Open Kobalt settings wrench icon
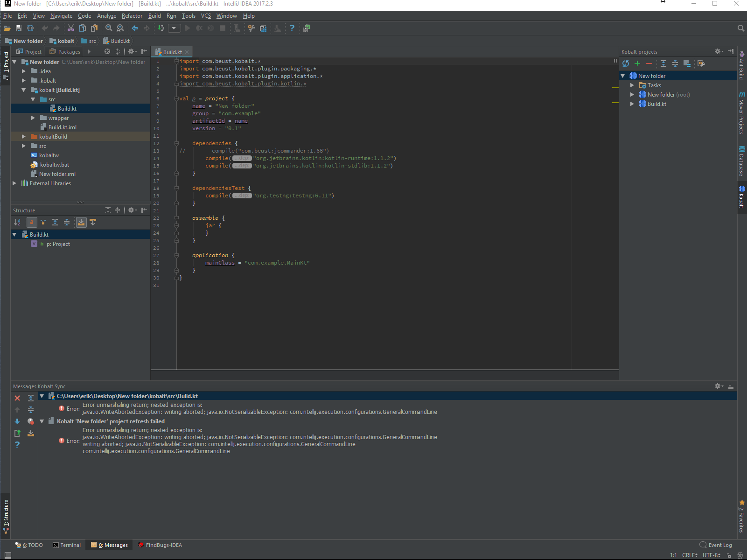The height and width of the screenshot is (560, 747). [x=701, y=63]
